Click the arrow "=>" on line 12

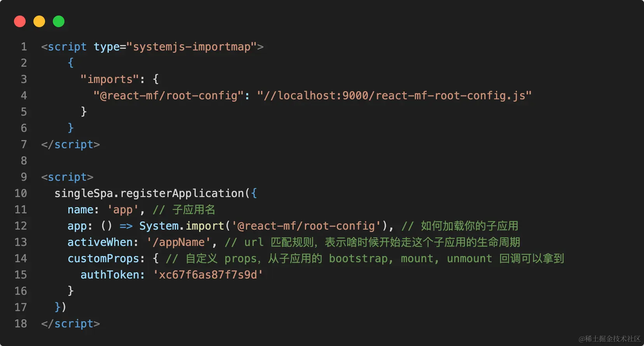[x=126, y=226]
